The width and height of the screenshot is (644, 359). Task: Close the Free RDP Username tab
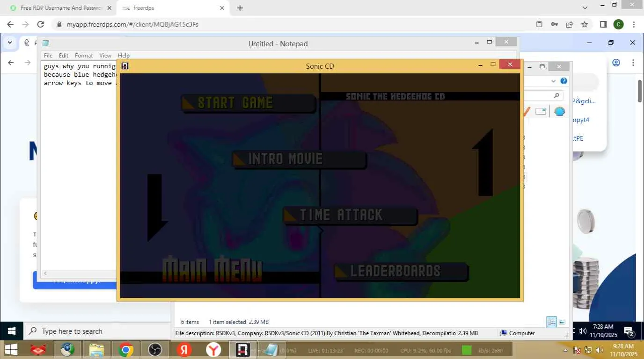[x=109, y=8]
